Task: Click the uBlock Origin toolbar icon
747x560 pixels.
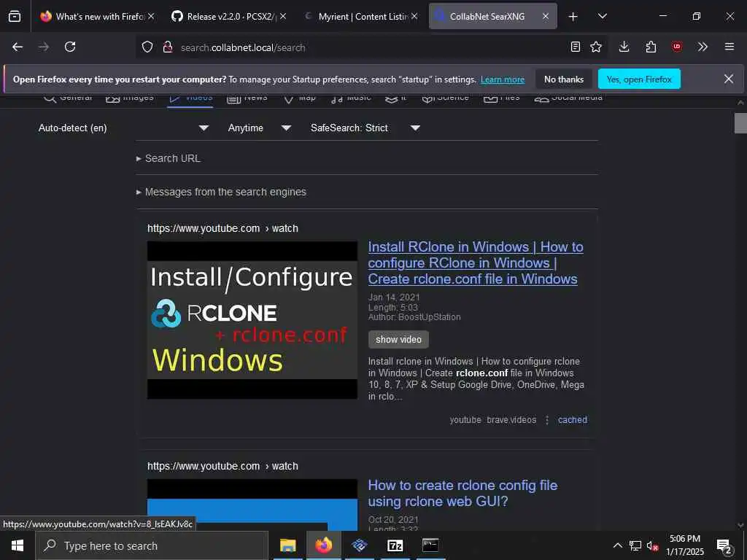Action: [676, 47]
